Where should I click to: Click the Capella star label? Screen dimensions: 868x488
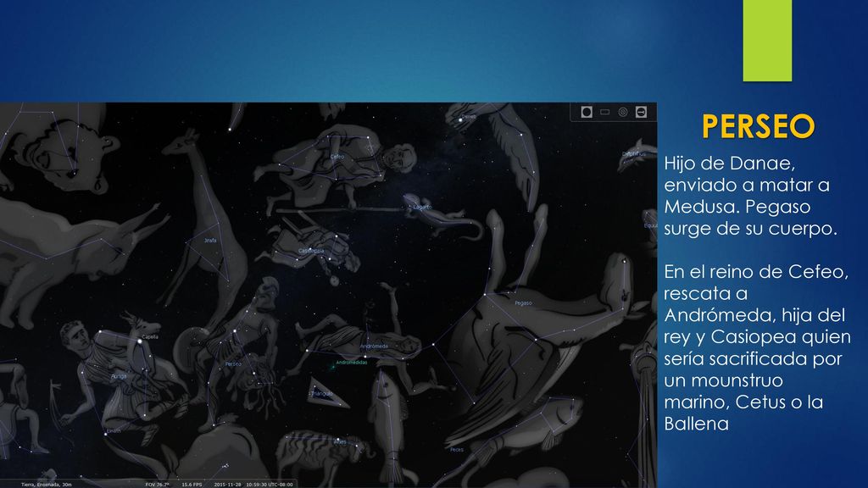(x=150, y=336)
